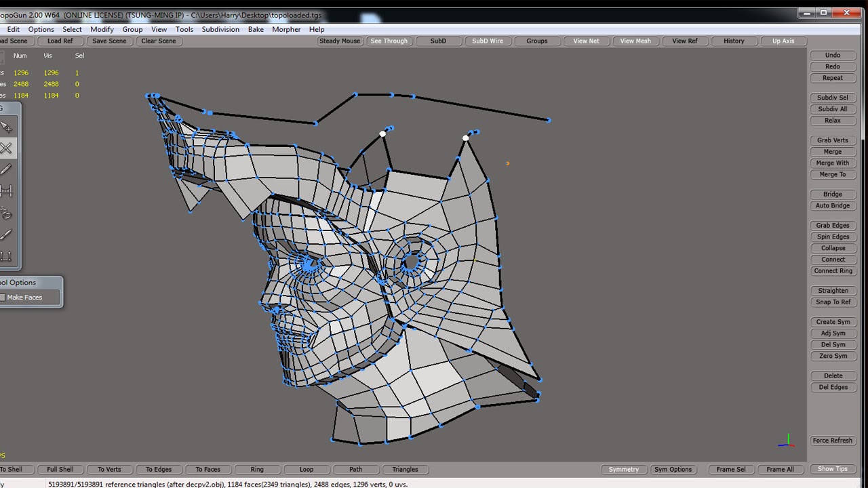This screenshot has width=868, height=488.
Task: Select the arrow edit tool icon
Action: (x=6, y=127)
